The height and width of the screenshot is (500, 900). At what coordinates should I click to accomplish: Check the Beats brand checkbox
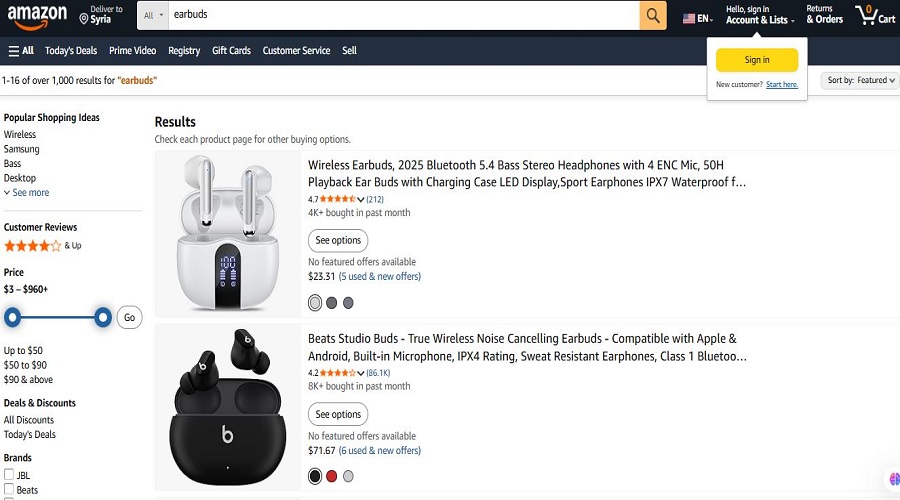tap(9, 490)
